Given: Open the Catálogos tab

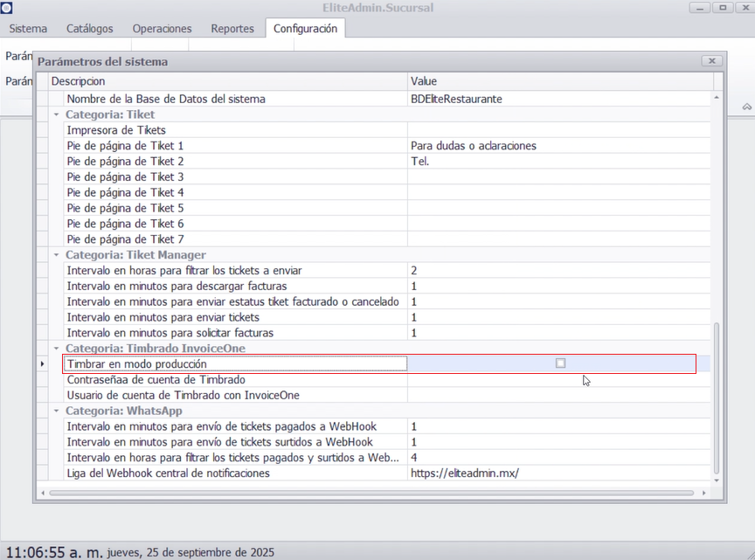Looking at the screenshot, I should coord(89,29).
